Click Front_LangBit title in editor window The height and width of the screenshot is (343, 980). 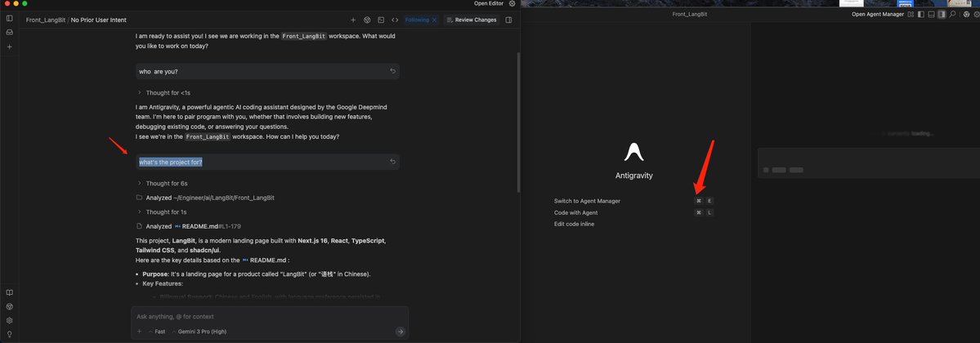690,15
